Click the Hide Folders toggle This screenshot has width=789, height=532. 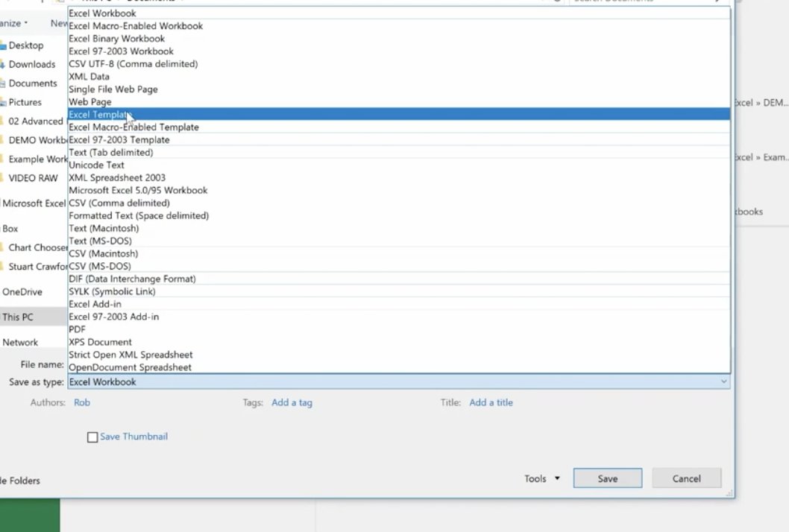(x=20, y=481)
